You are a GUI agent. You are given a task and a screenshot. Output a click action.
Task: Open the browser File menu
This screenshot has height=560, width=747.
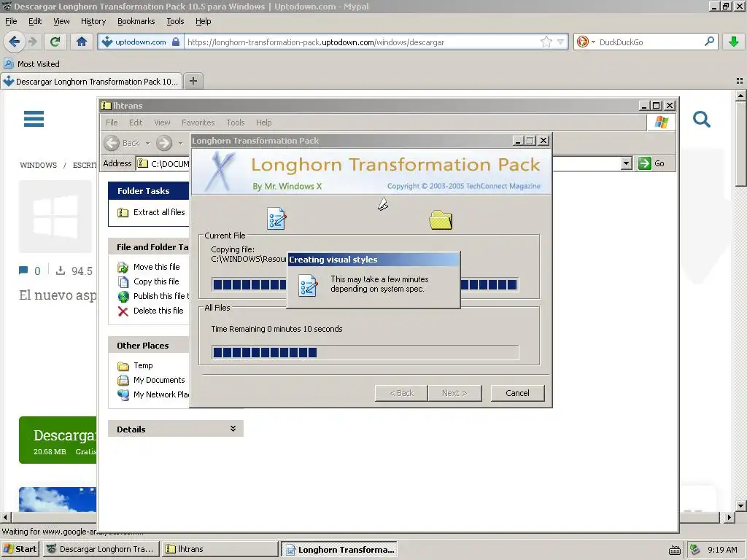[11, 21]
